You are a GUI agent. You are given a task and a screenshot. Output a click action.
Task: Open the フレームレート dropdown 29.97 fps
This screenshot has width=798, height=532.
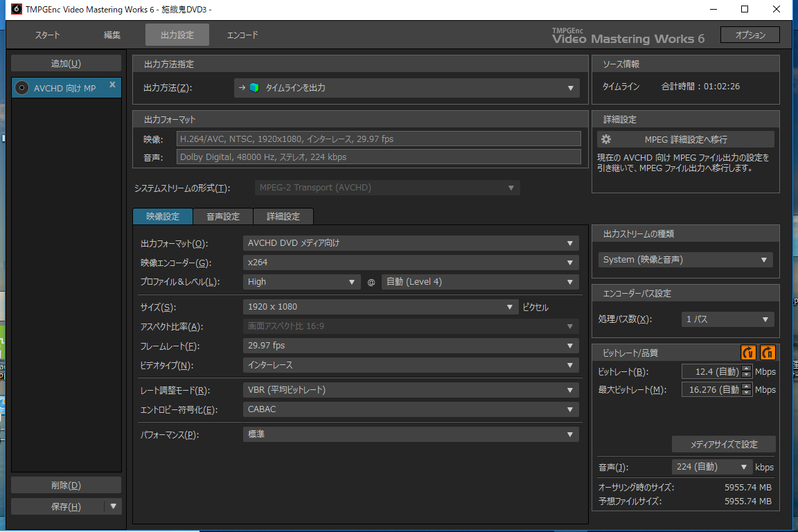coord(411,346)
